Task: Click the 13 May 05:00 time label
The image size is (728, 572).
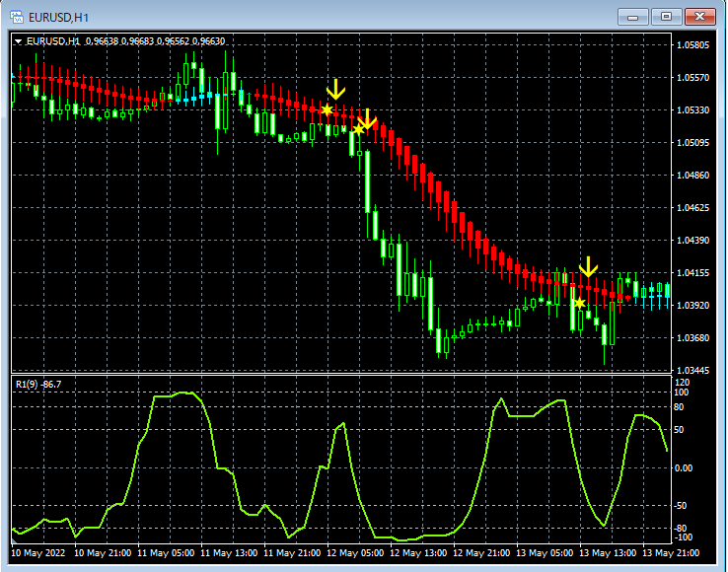Action: point(545,553)
